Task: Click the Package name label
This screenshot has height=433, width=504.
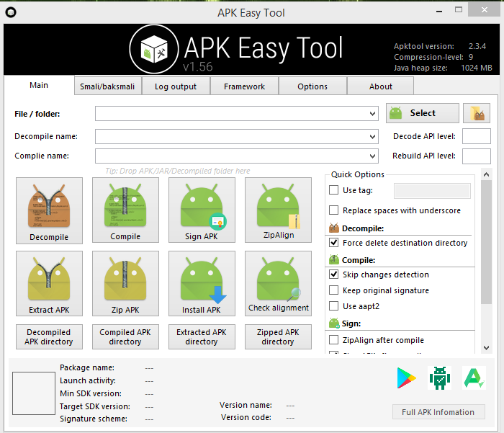Action: [x=87, y=367]
